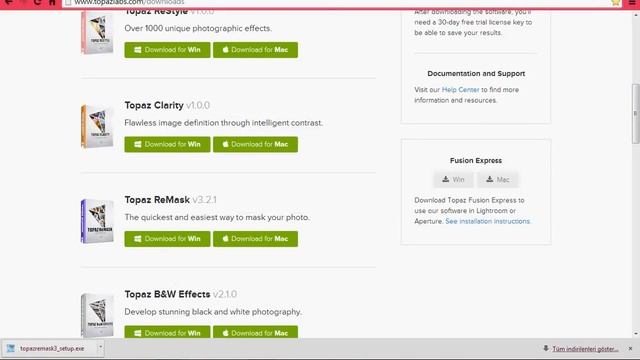This screenshot has width=640, height=360.
Task: Download Topaz B&W Effects for Mac
Action: click(255, 332)
